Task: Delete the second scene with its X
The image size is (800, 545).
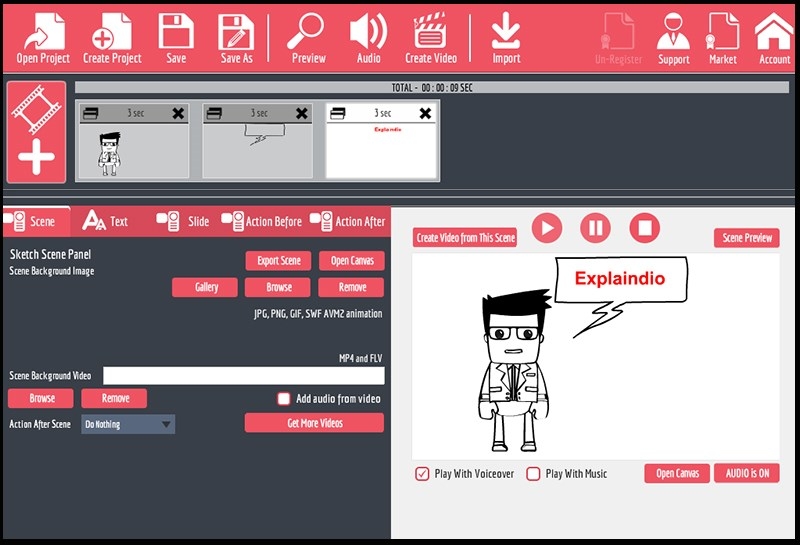Action: pos(302,113)
